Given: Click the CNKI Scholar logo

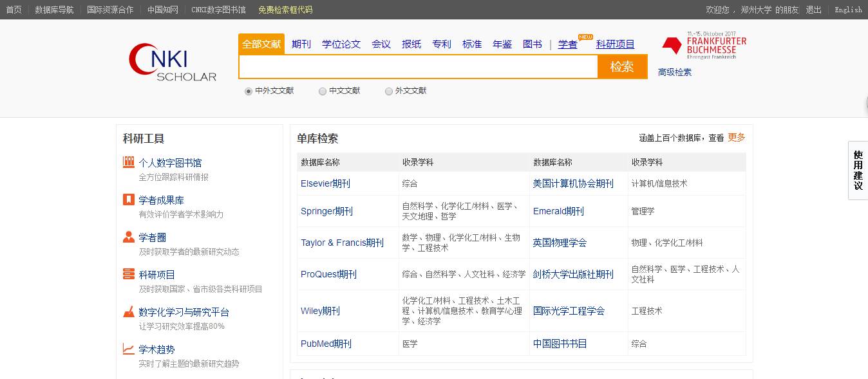Looking at the screenshot, I should [x=173, y=62].
